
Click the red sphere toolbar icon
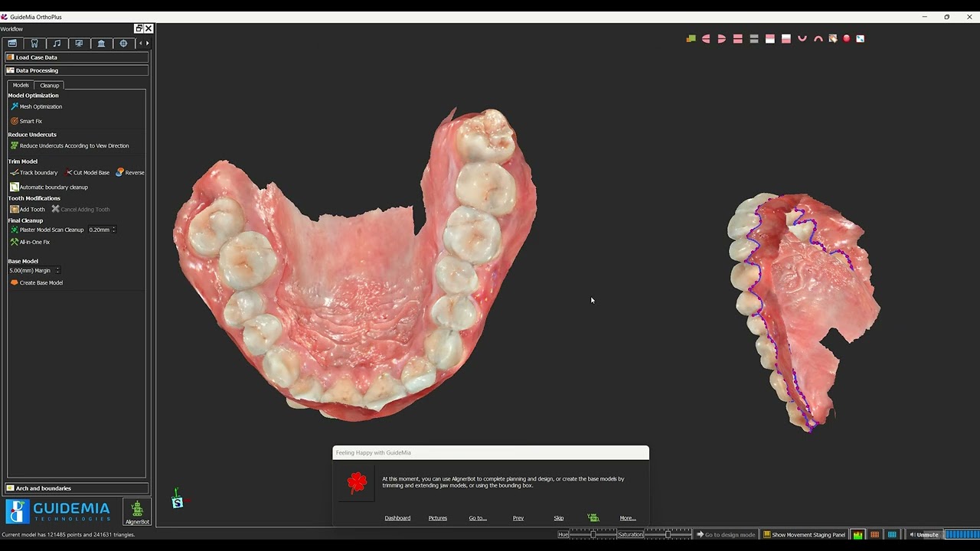[847, 38]
